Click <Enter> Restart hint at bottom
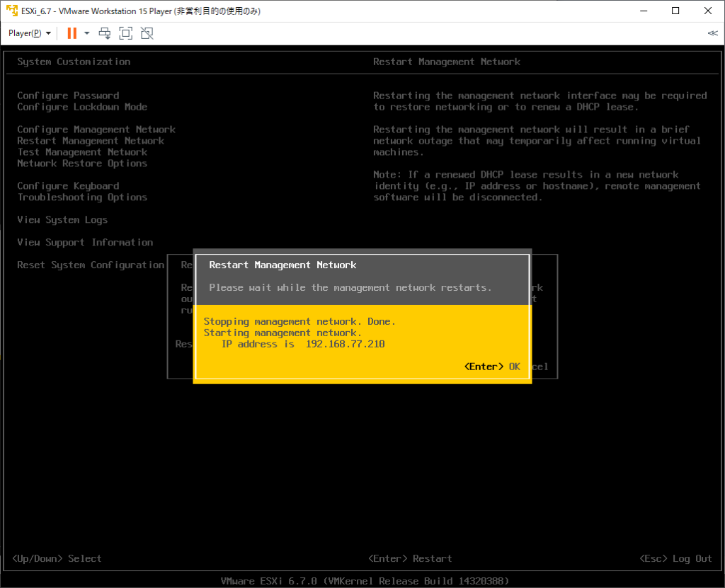The image size is (725, 588). click(410, 558)
